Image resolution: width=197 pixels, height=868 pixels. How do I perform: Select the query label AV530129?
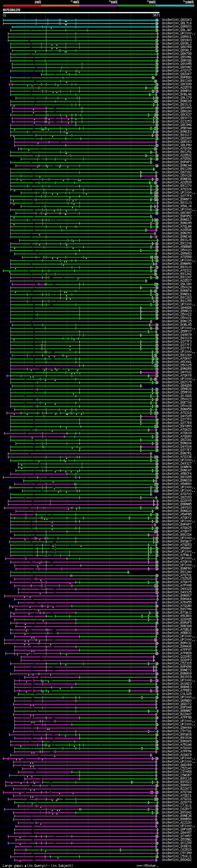click(11, 10)
